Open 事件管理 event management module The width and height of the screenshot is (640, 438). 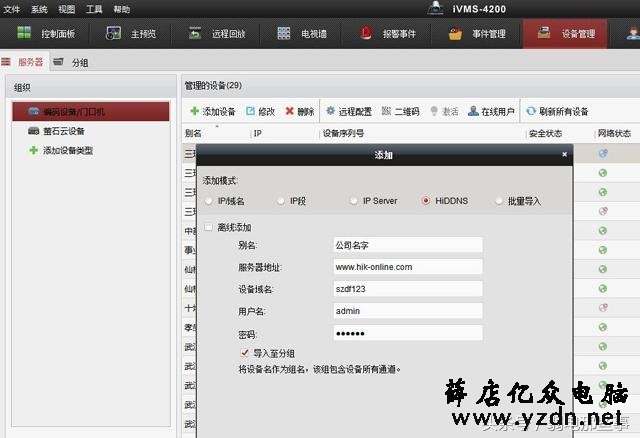(x=477, y=33)
